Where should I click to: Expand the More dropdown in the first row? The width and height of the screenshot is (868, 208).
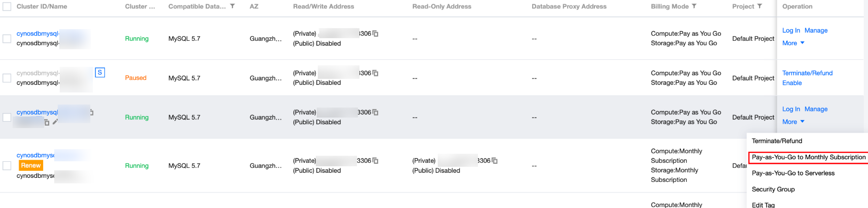[x=793, y=43]
